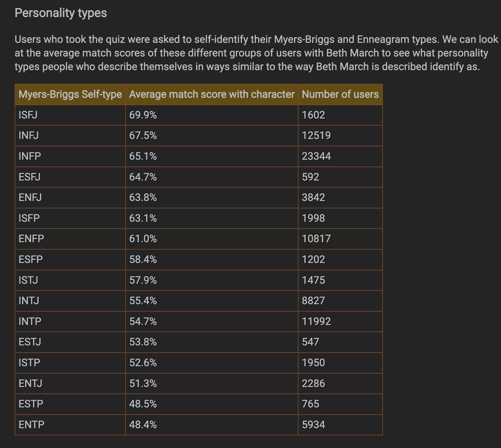Click the Average match score column header

point(212,94)
